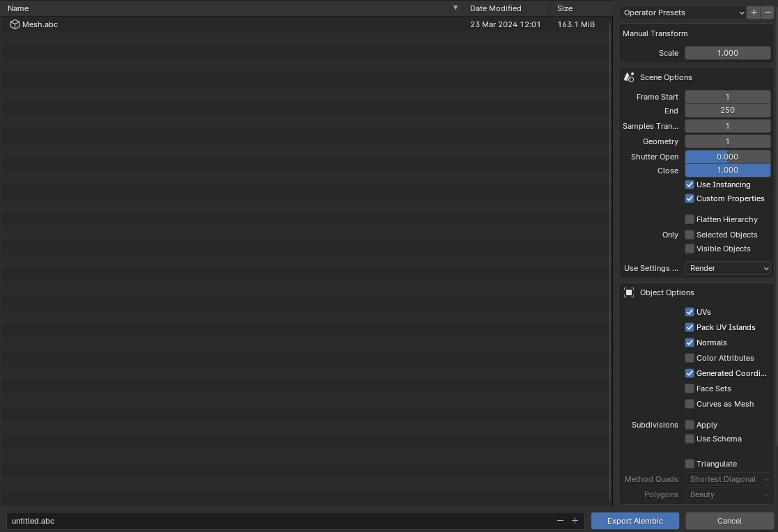The image size is (778, 532).
Task: Increment filename number with plus icon
Action: [575, 521]
